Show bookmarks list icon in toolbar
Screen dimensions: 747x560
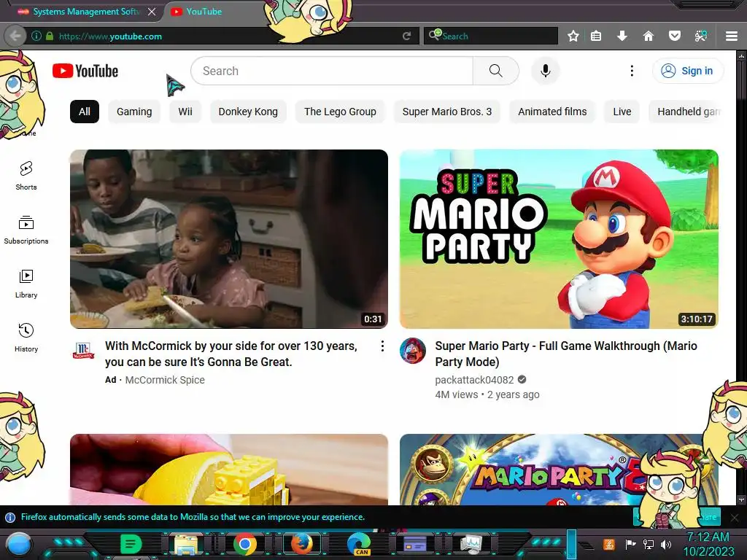(x=596, y=36)
